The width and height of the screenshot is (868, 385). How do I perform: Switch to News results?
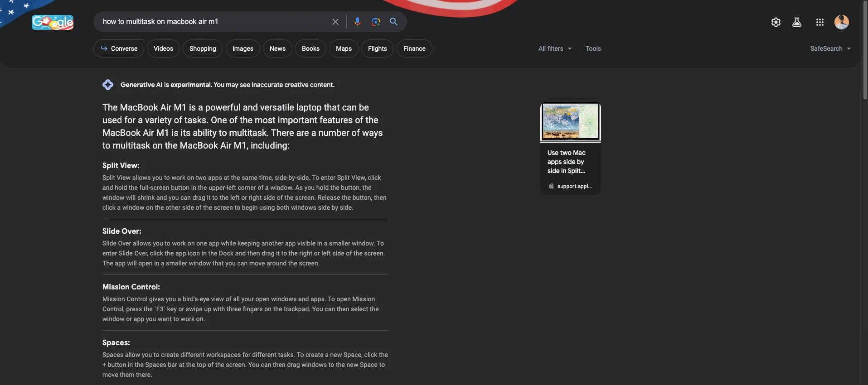pos(277,48)
